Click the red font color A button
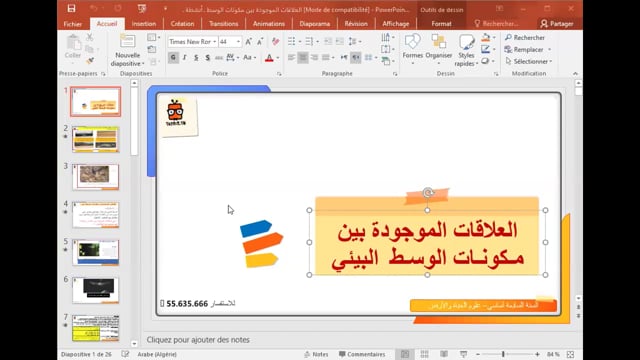Image resolution: width=640 pixels, height=360 pixels. [269, 58]
